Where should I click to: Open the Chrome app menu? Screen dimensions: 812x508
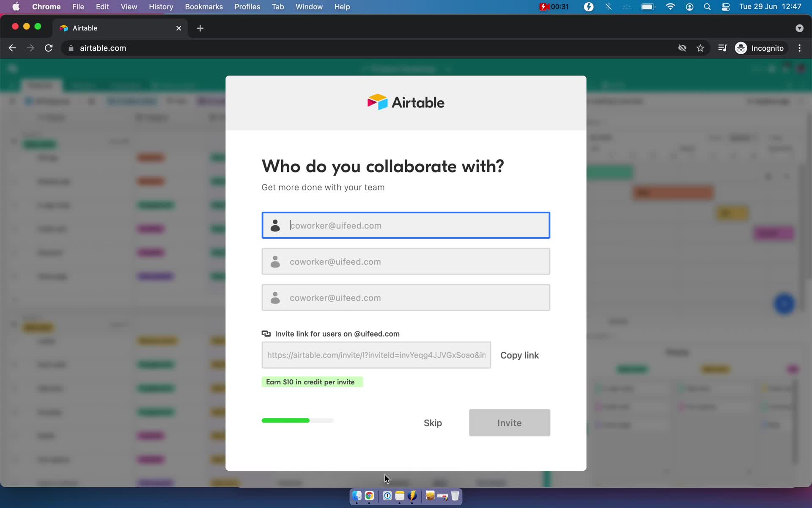click(x=46, y=7)
